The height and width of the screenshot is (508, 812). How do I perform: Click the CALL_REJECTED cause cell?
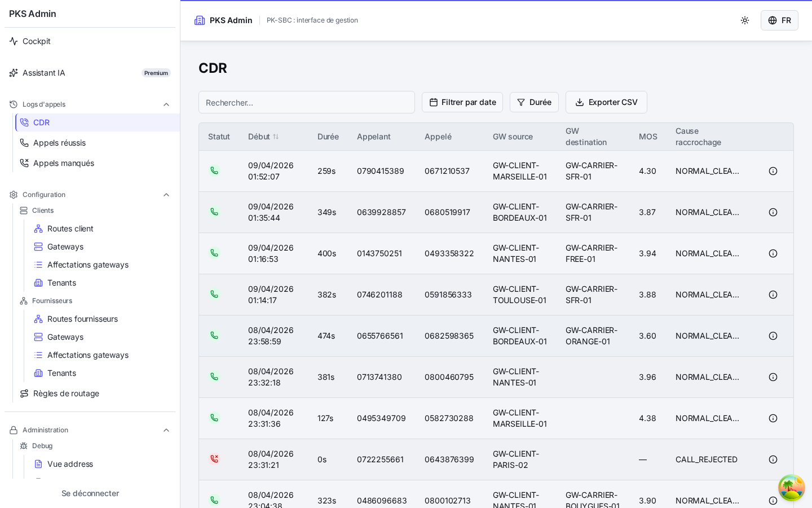707,459
